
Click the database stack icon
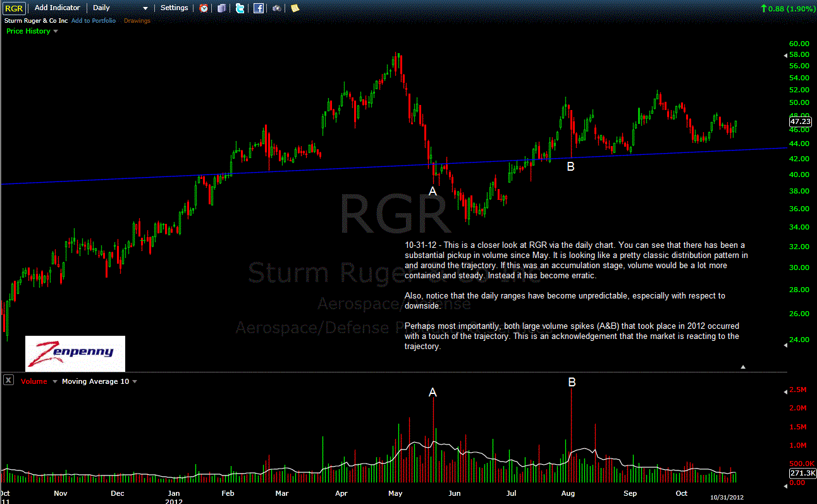coord(221,8)
